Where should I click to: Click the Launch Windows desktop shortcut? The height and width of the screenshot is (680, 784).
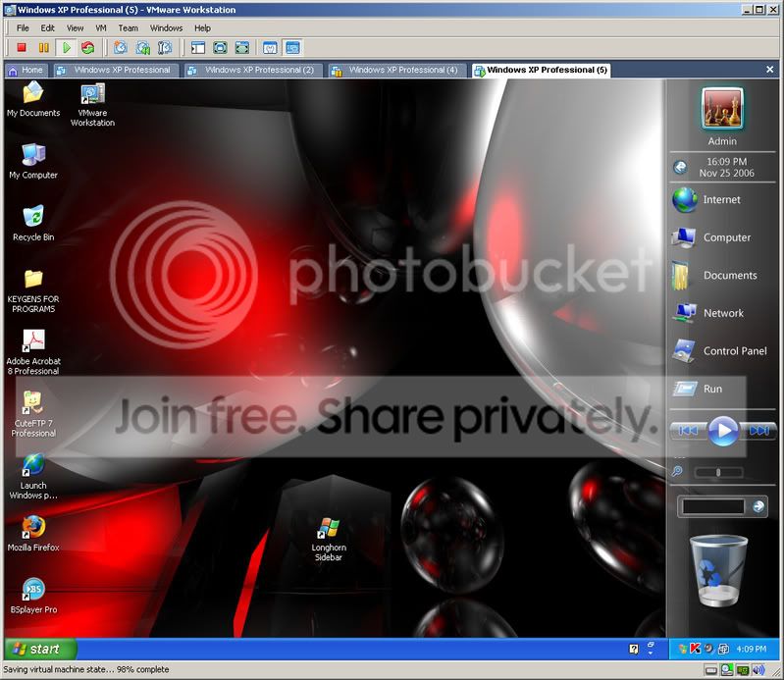point(33,477)
